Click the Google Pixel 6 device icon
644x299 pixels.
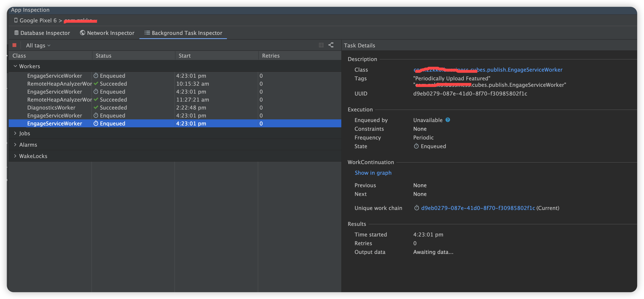16,20
